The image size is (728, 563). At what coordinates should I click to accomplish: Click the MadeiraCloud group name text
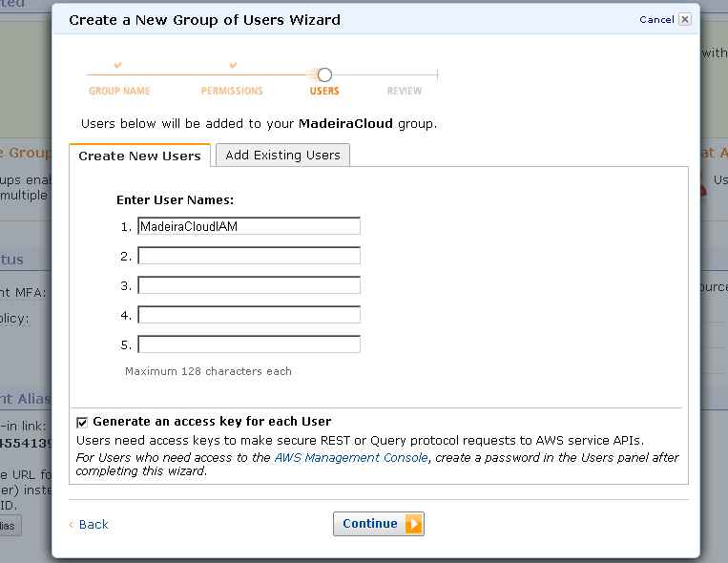345,123
